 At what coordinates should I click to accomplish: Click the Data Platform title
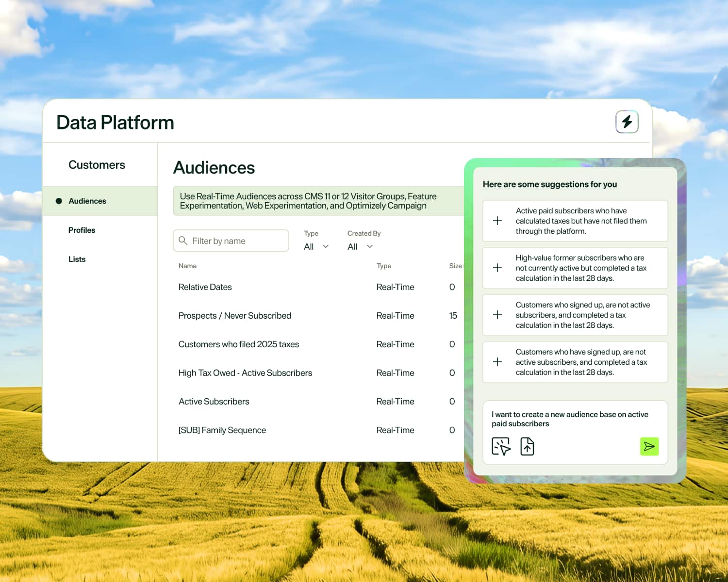pyautogui.click(x=115, y=123)
